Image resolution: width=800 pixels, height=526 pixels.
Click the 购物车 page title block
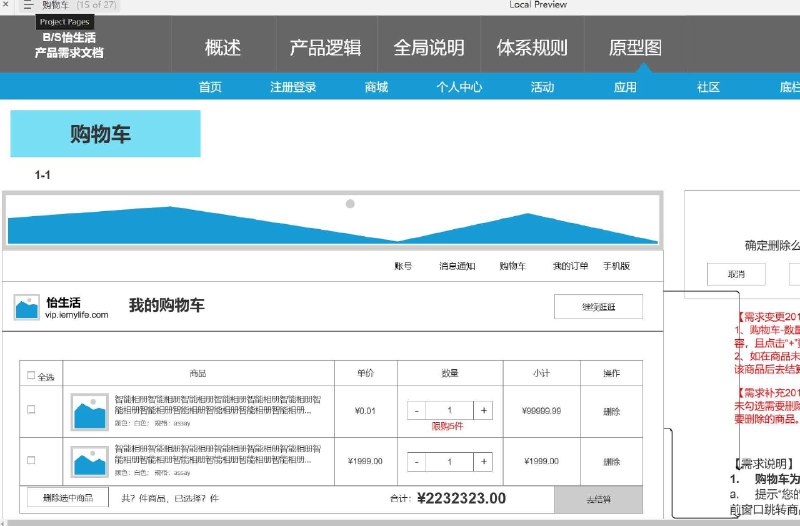click(x=105, y=134)
